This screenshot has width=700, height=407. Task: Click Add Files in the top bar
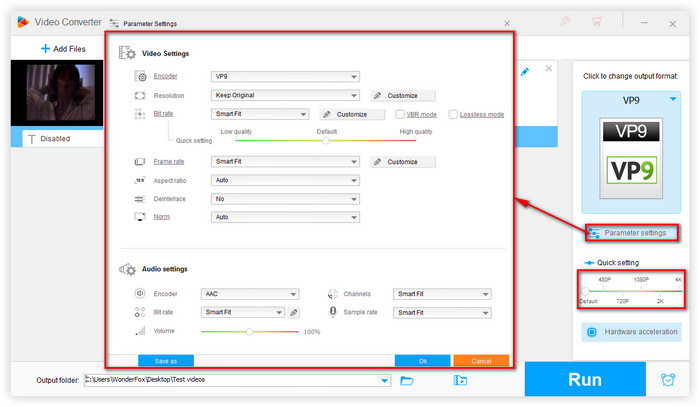coord(65,48)
